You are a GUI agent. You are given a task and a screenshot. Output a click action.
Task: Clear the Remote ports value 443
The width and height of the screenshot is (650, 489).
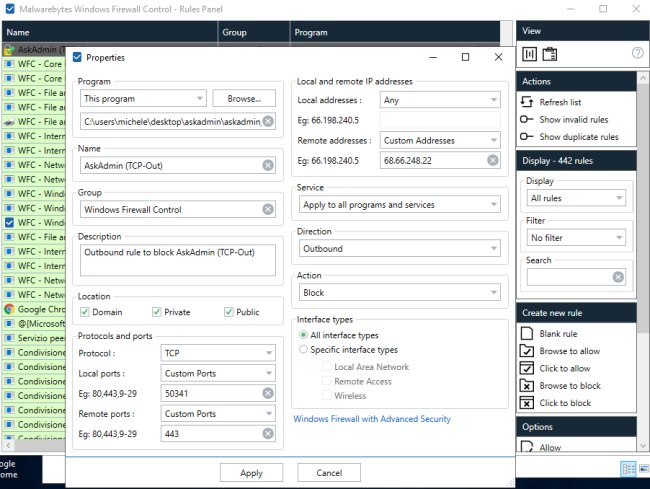point(268,433)
